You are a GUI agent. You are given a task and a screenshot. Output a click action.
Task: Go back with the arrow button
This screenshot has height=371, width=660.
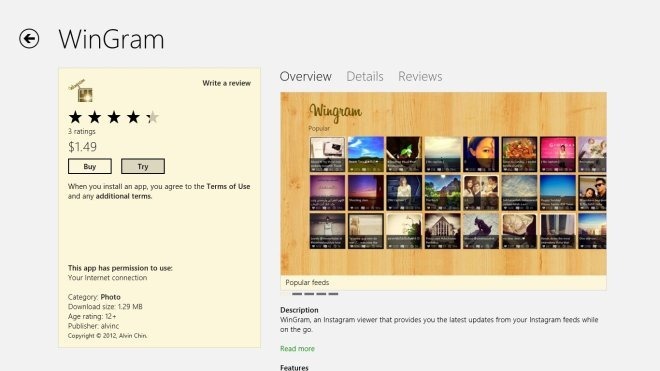[29, 39]
